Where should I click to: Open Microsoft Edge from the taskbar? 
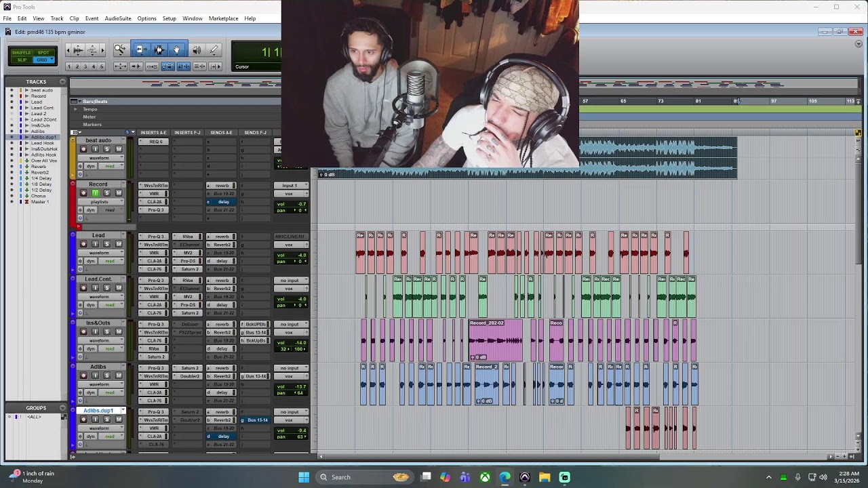coord(505,477)
